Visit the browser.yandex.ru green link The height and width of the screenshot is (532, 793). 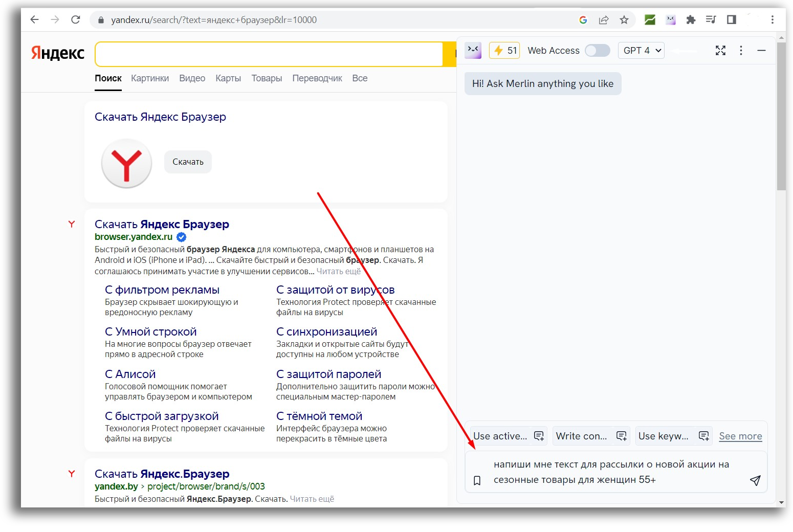point(134,237)
